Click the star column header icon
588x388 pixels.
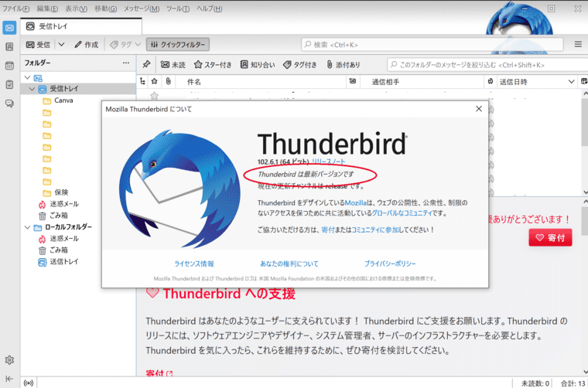tap(155, 81)
